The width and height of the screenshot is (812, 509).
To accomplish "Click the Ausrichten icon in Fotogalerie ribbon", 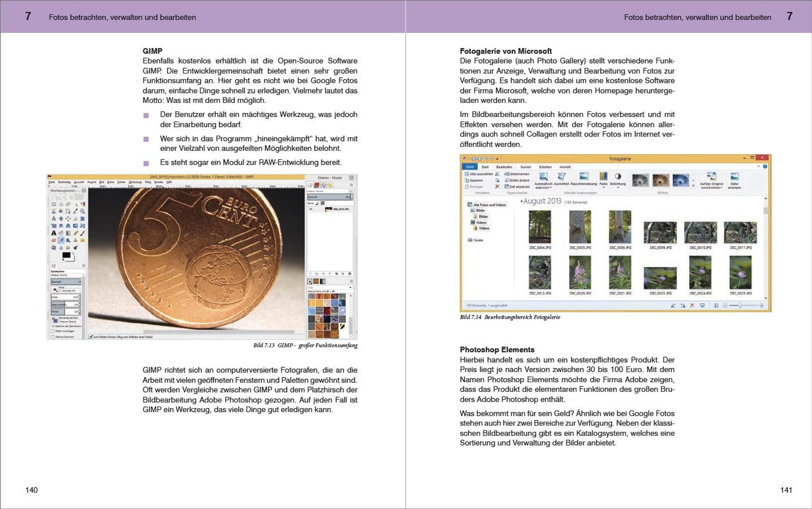I will click(x=561, y=176).
